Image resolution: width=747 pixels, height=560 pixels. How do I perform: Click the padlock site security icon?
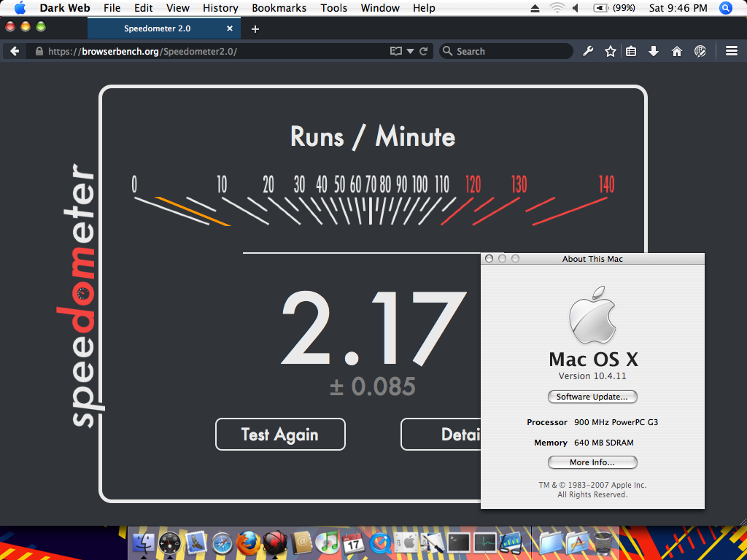point(39,52)
